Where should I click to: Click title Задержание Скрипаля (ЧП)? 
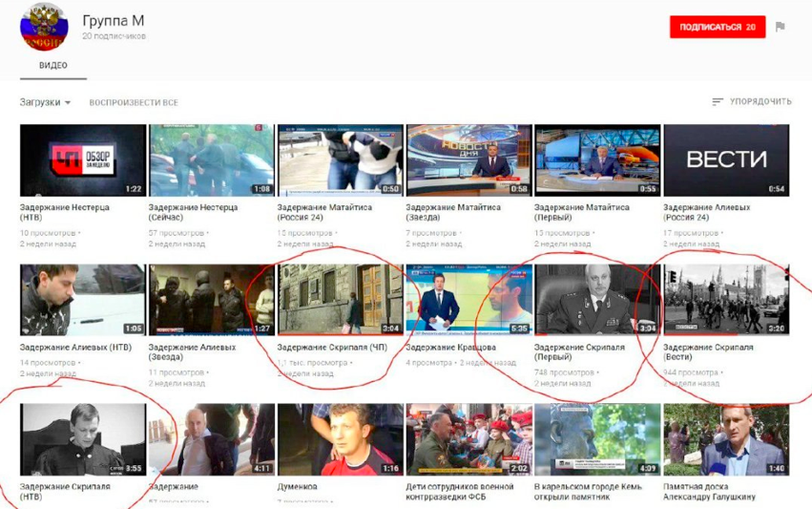coord(332,348)
